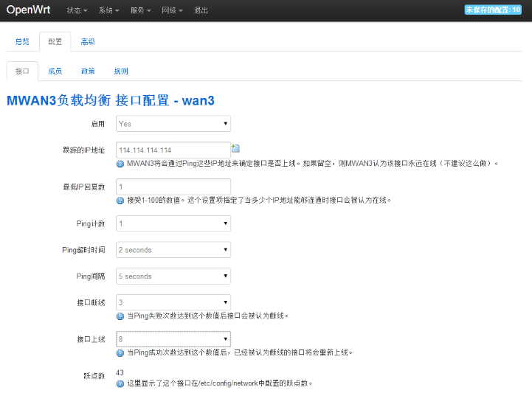
Task: Switch to the 成员 sub-tab
Action: point(55,72)
